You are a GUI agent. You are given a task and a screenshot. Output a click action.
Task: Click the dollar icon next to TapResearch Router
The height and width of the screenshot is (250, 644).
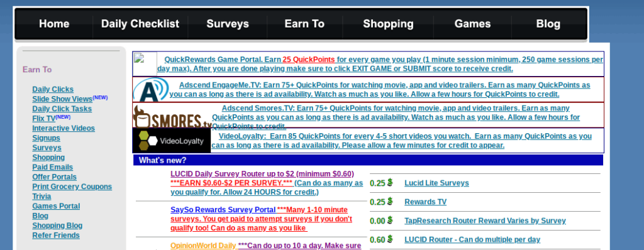point(390,220)
